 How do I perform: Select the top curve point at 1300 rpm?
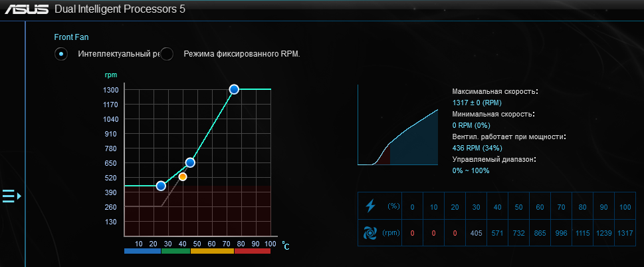click(234, 89)
